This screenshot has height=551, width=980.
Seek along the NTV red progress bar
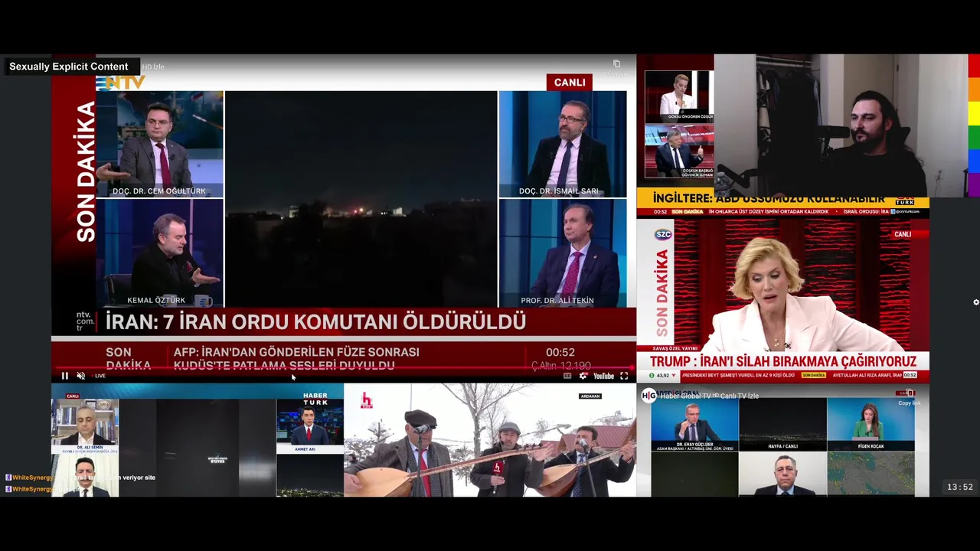tap(343, 367)
